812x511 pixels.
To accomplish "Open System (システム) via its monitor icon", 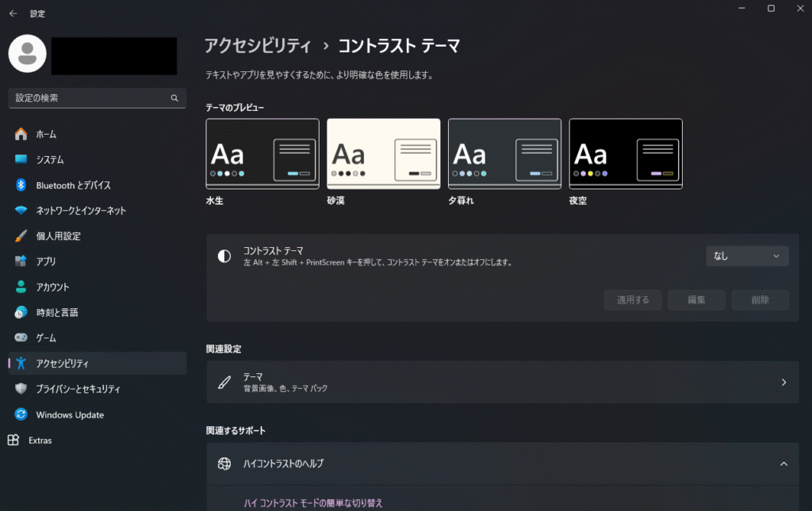I will pos(21,159).
